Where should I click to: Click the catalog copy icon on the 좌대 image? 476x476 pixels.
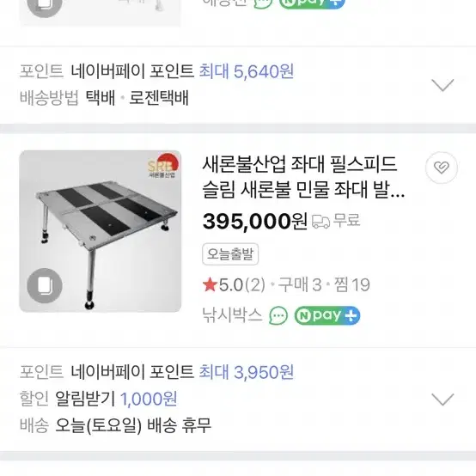point(45,285)
